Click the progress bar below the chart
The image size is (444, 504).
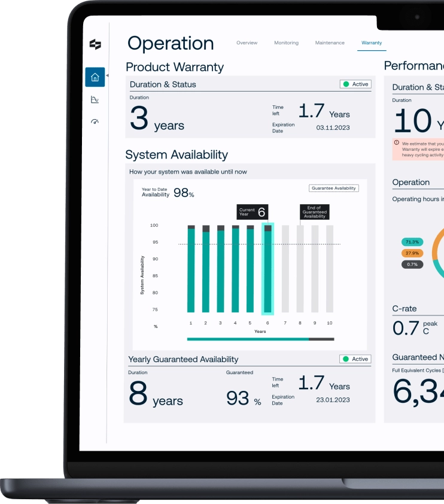coord(260,339)
